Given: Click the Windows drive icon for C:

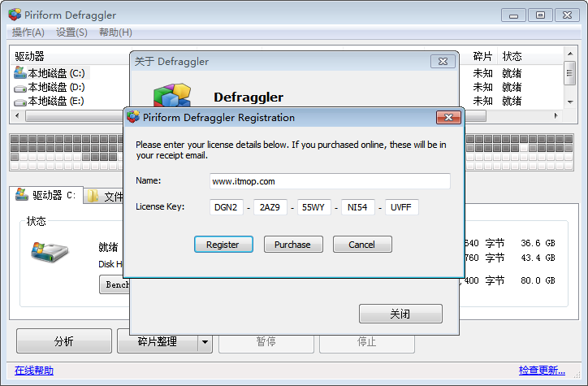Looking at the screenshot, I should point(19,72).
